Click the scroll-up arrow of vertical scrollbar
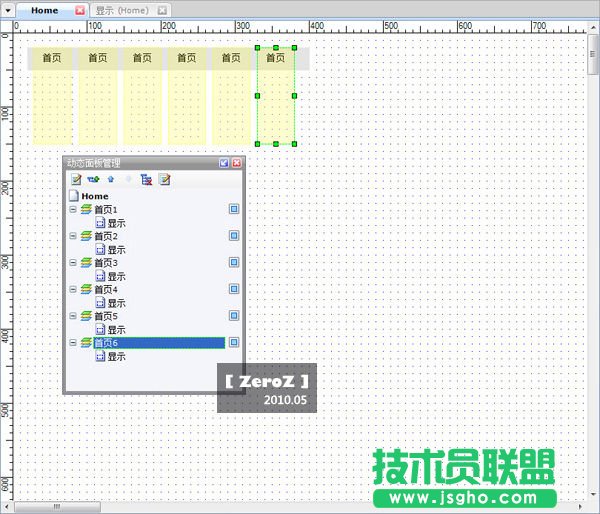The height and width of the screenshot is (514, 600). click(x=593, y=28)
